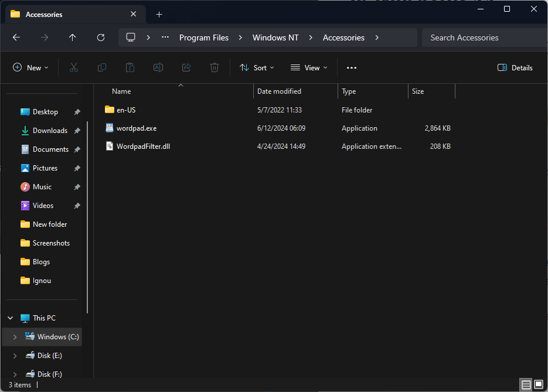Sort by Size column header
This screenshot has height=392, width=548.
point(418,91)
